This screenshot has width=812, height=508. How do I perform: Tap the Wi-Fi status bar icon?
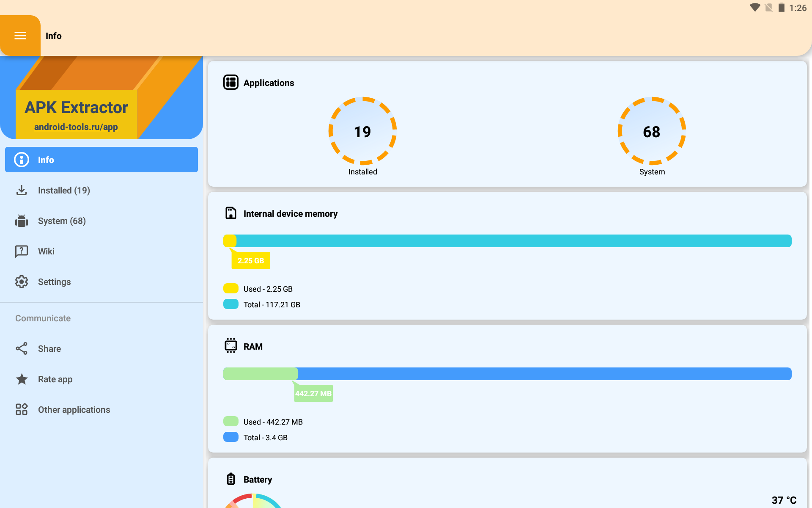(755, 8)
